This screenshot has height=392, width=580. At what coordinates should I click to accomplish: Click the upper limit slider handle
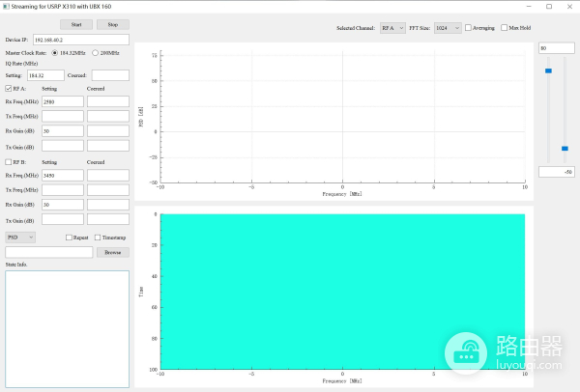[548, 70]
